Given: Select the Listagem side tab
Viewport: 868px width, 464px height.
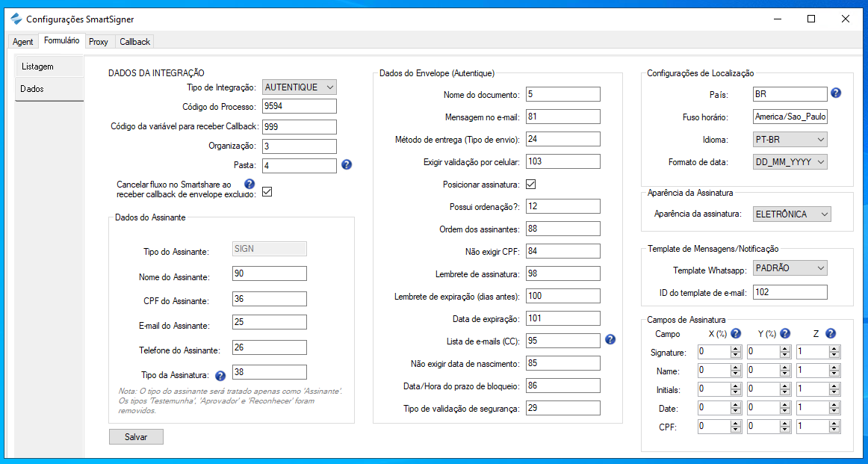Looking at the screenshot, I should click(x=50, y=66).
